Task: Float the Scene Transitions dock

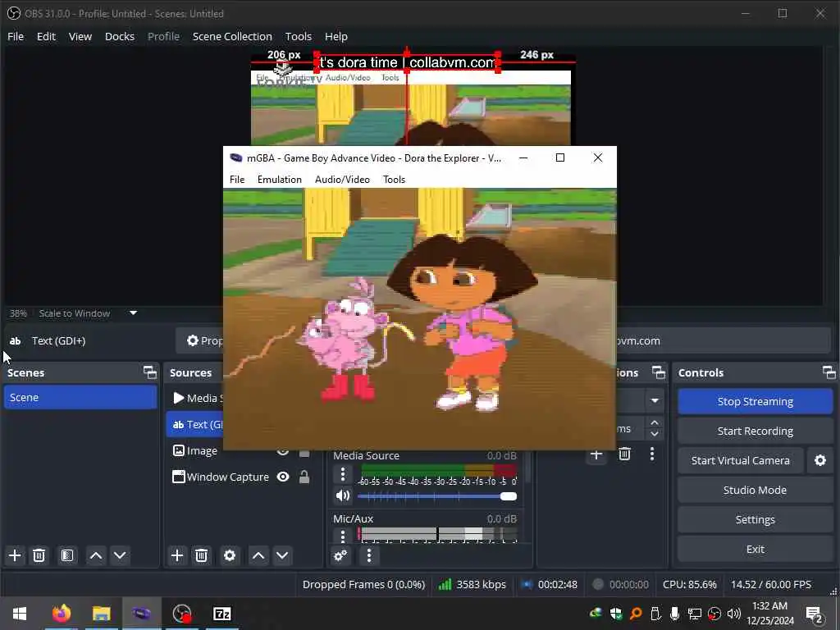Action: (x=659, y=372)
